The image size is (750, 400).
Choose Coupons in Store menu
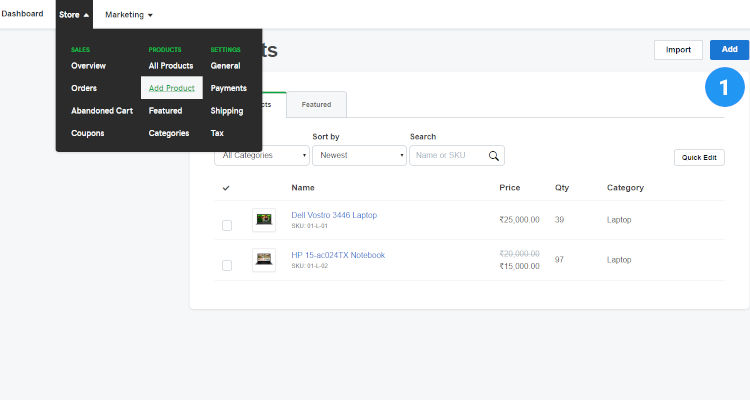[x=88, y=133]
